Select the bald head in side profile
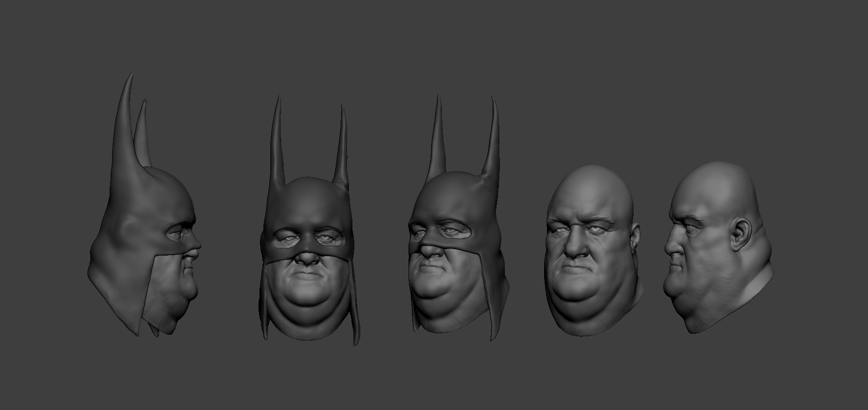The image size is (868, 410). (x=718, y=248)
